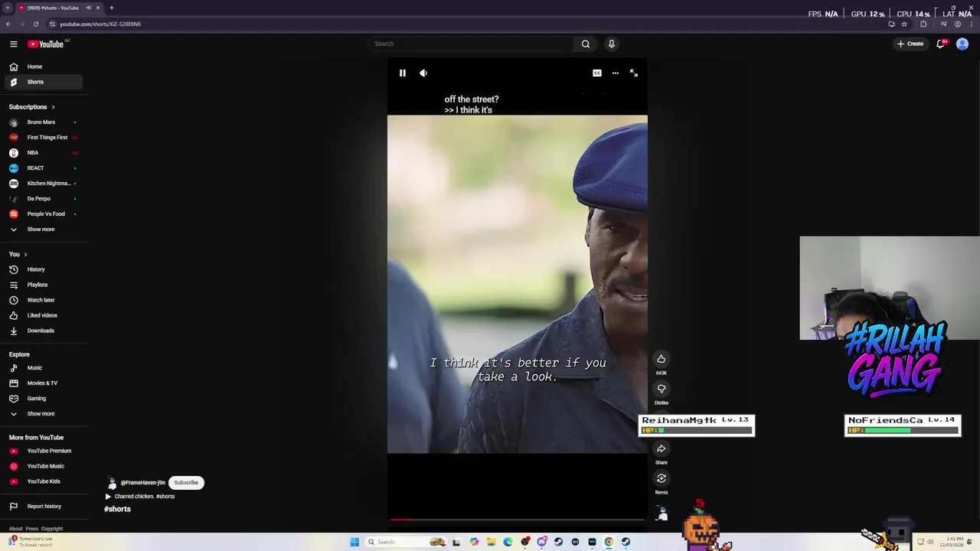Screen dimensions: 980x551
Task: Open the Windows Start menu
Action: point(354,542)
